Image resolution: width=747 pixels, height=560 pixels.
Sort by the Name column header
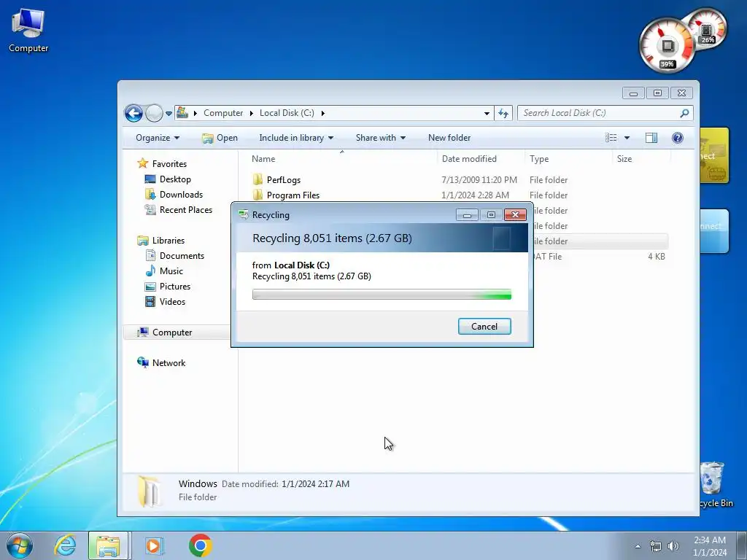click(x=341, y=158)
